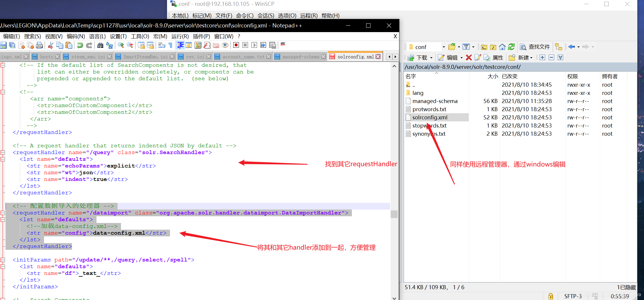Click the Notepad++ vertical scrollbar thumb
Image resolution: width=644 pixels, height=300 pixels.
(x=394, y=214)
